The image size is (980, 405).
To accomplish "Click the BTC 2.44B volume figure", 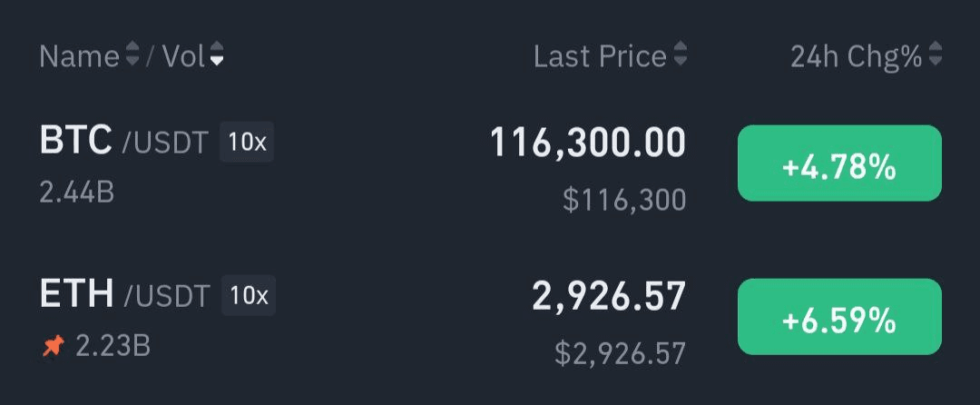I will pyautogui.click(x=77, y=193).
